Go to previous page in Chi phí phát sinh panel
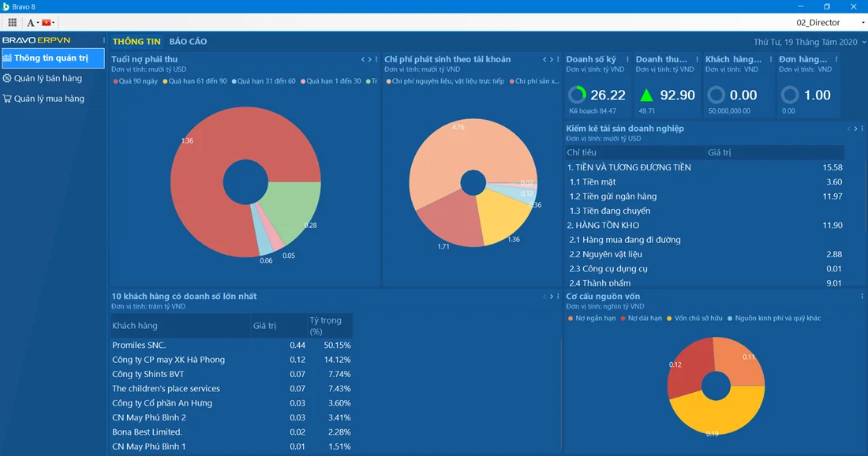 (544, 60)
